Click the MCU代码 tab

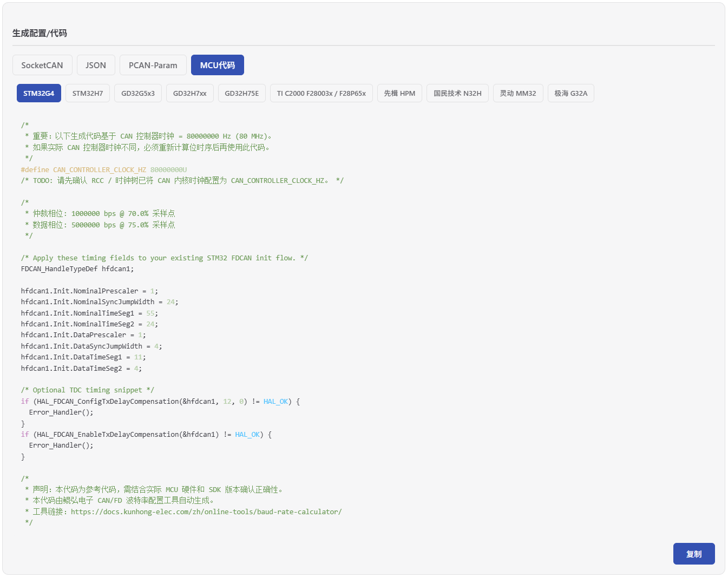(x=217, y=65)
